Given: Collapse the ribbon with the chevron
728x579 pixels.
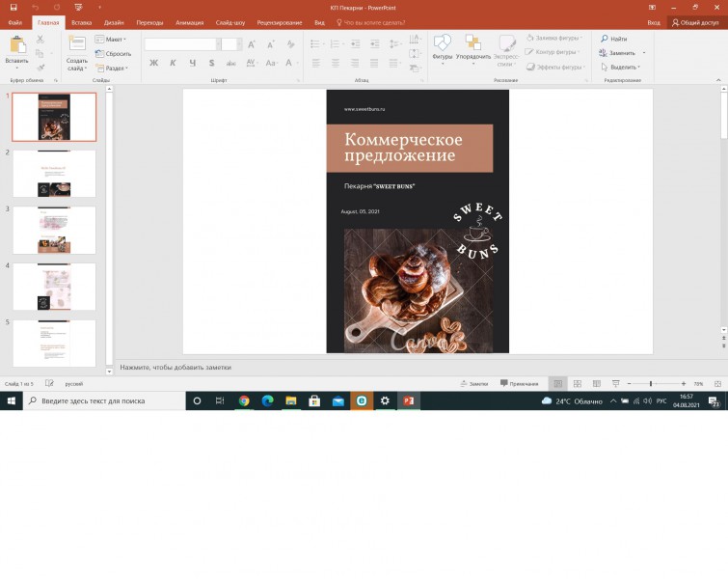Looking at the screenshot, I should (x=718, y=80).
